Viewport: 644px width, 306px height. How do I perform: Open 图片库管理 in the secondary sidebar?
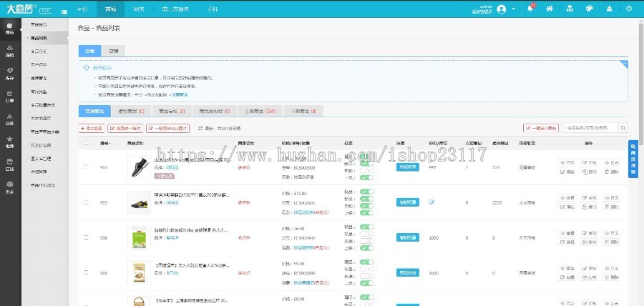click(x=41, y=158)
